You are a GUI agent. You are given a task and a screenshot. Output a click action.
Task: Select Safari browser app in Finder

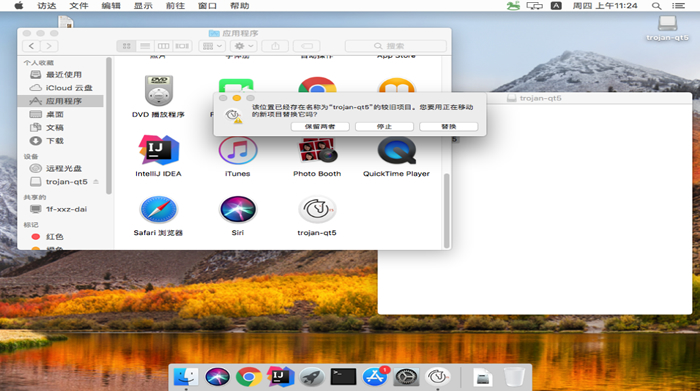click(158, 209)
